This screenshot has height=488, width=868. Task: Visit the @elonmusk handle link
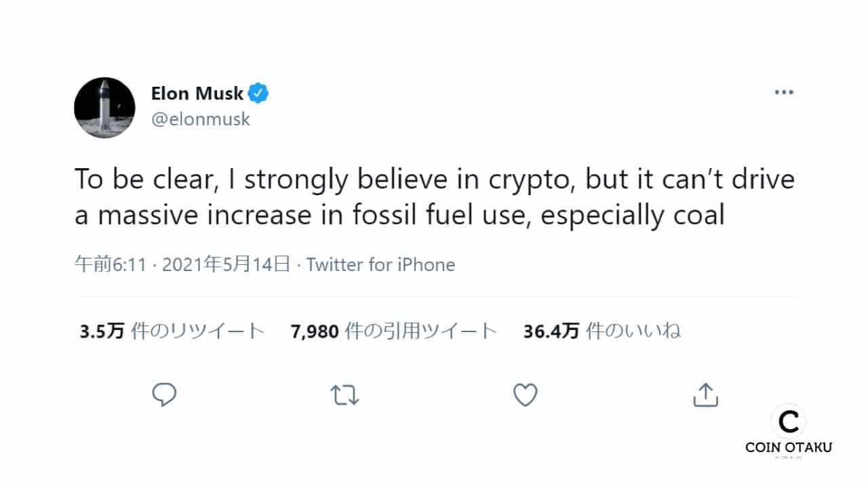pyautogui.click(x=201, y=119)
